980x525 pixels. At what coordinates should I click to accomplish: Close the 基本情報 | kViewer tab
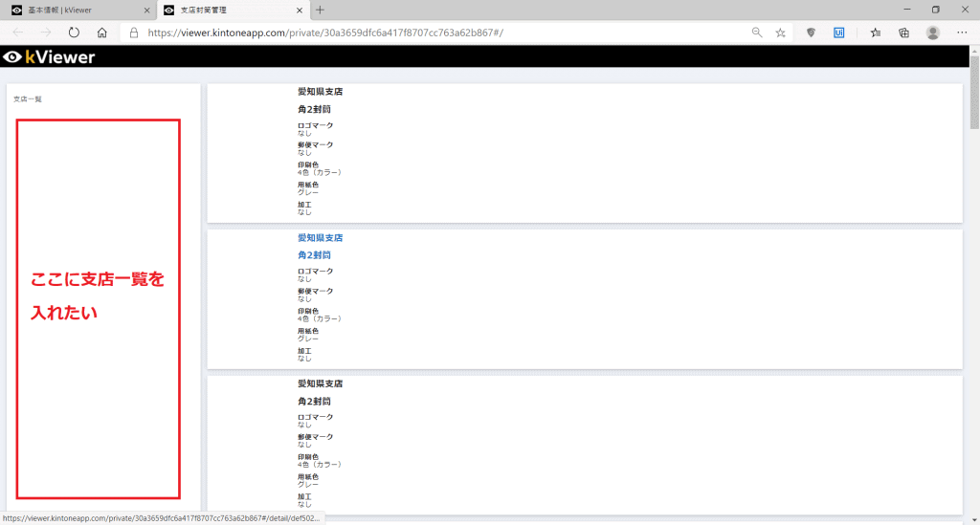tap(146, 10)
